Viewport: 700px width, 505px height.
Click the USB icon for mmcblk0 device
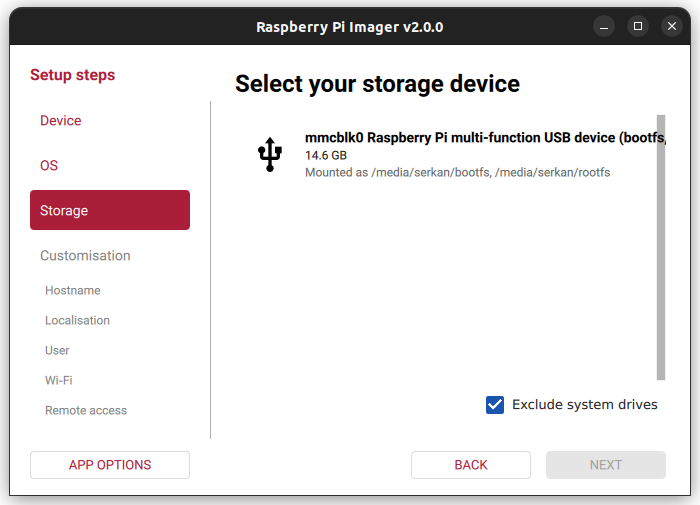(269, 155)
